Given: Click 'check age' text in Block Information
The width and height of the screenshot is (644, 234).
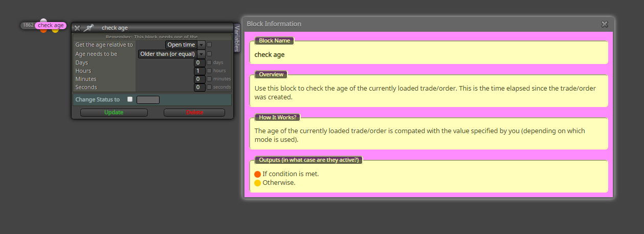Looking at the screenshot, I should tap(270, 55).
